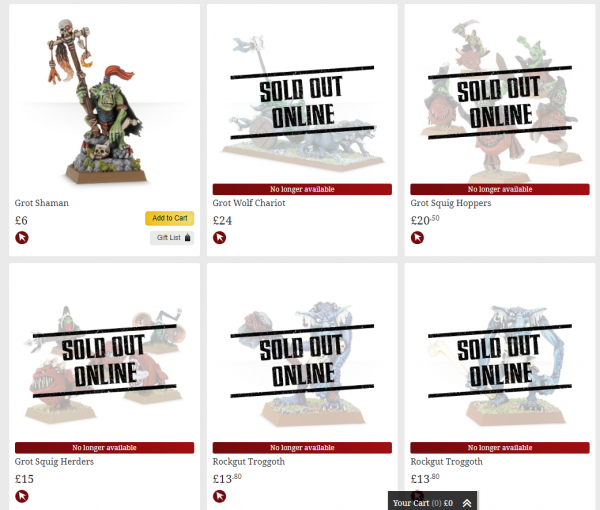The image size is (600, 510).
Task: Click the sold-out Grot Squig Herders image
Action: click(x=104, y=363)
